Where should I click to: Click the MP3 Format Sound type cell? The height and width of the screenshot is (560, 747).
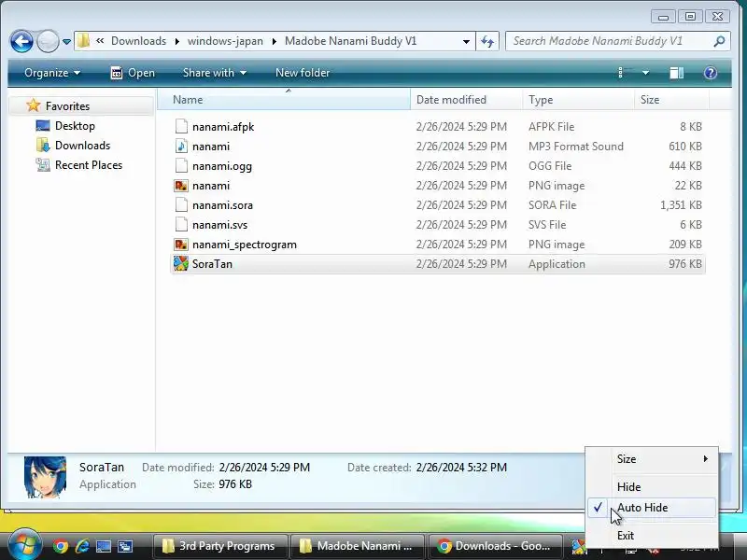(575, 147)
